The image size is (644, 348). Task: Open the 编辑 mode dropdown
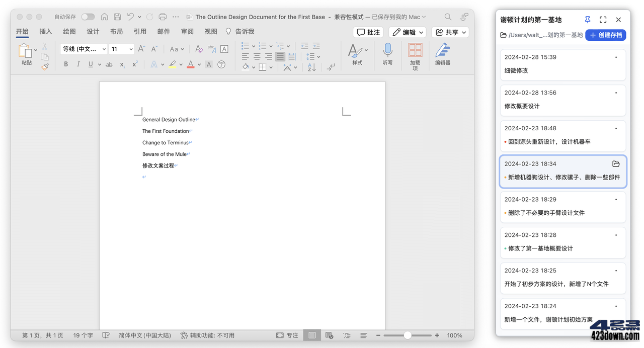point(408,32)
